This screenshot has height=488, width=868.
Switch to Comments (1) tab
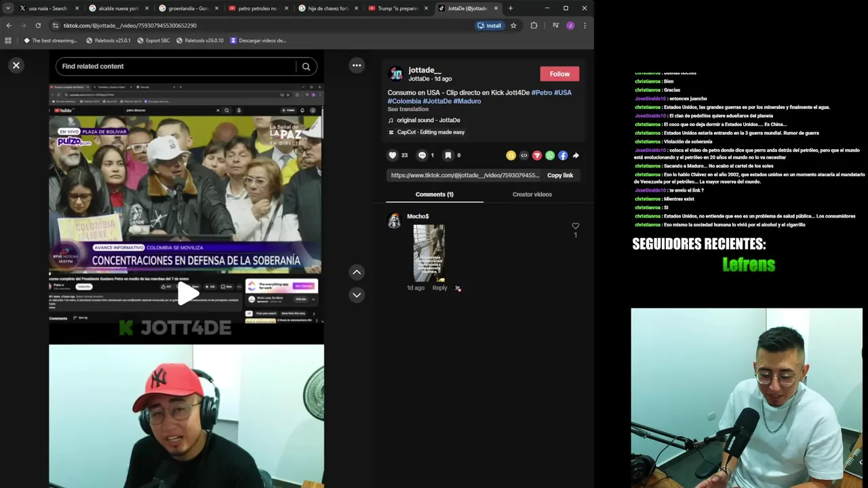435,195
